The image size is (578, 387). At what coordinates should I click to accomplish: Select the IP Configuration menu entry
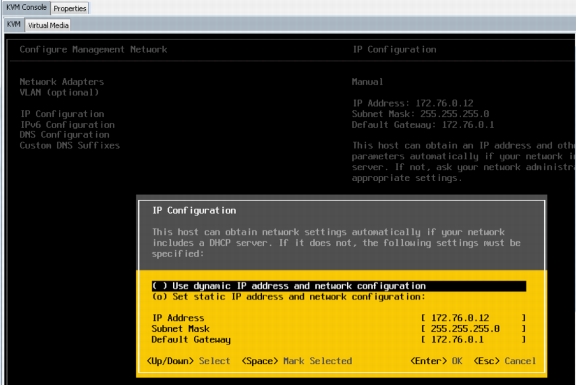(62, 114)
